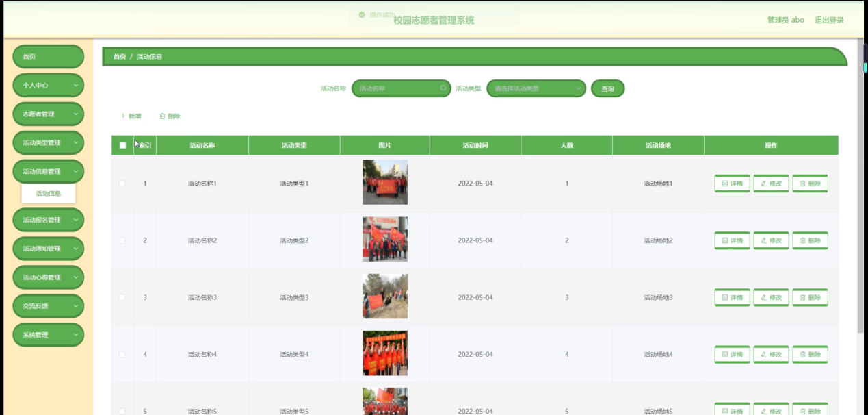Expand the 交流反馈 sidebar menu
Image resolution: width=868 pixels, height=415 pixels.
[x=49, y=306]
